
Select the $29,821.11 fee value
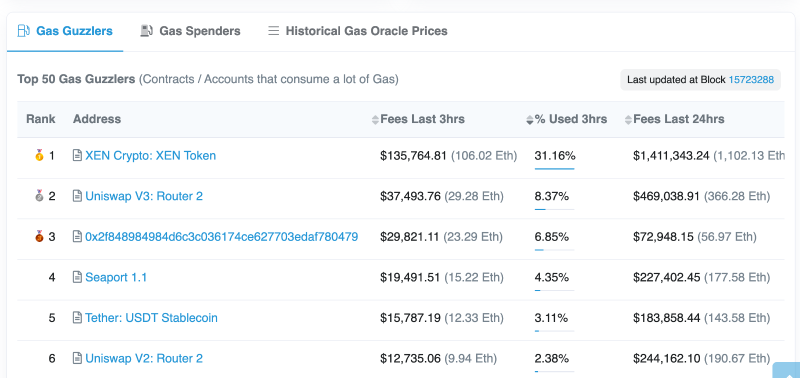[x=410, y=237]
